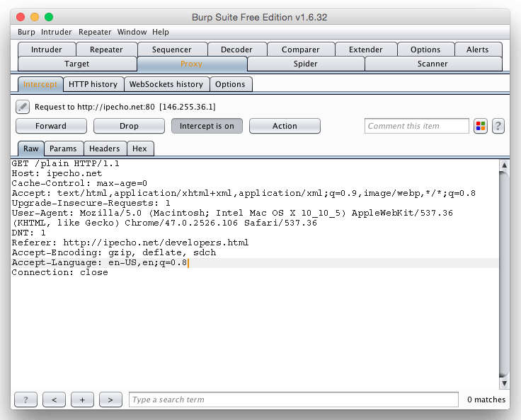Select the Raw request view tab
The image size is (521, 420).
click(x=31, y=148)
